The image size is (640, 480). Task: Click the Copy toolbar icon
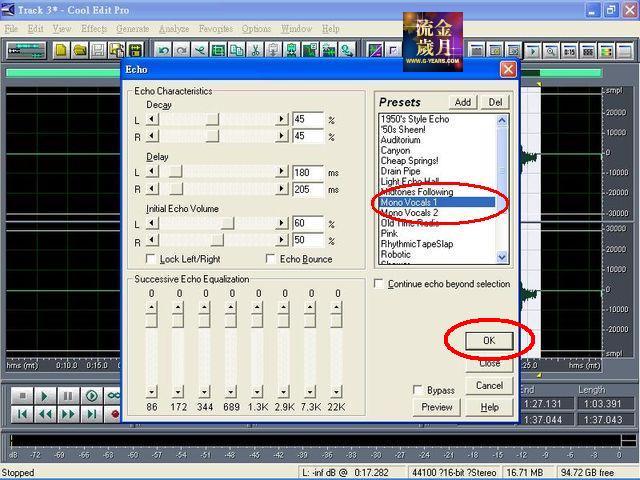pyautogui.click(x=237, y=51)
